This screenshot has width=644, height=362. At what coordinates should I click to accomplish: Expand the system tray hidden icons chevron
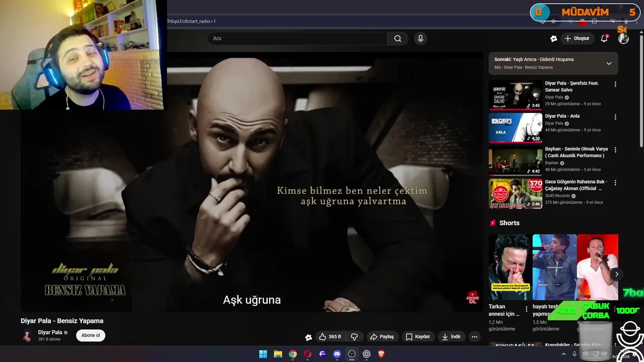point(563,354)
